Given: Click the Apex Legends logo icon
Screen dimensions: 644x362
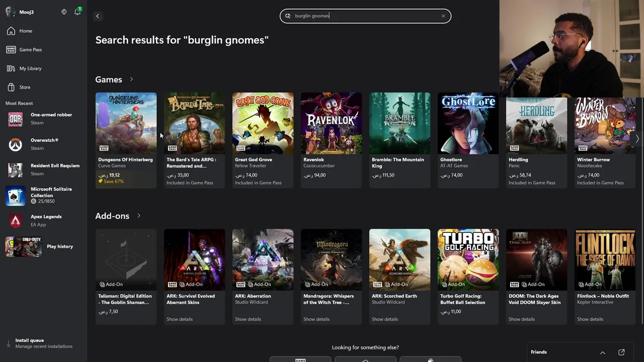Looking at the screenshot, I should click(x=15, y=221).
